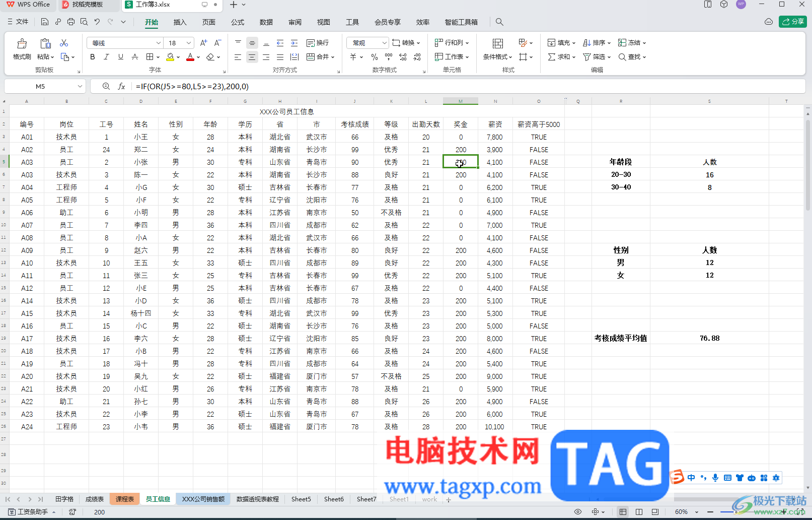Open Print Preview icon in quick toolbar
This screenshot has width=812, height=520.
click(84, 22)
